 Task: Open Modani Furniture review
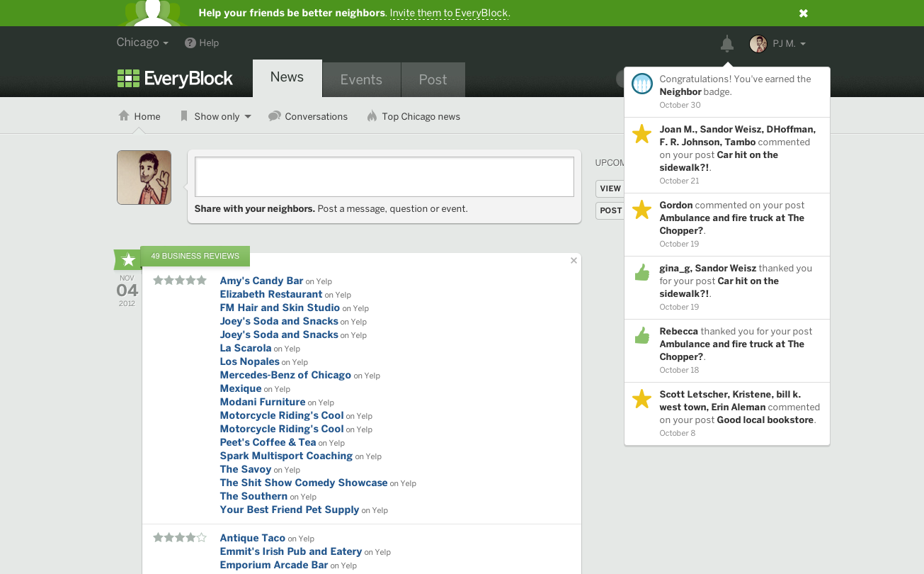point(263,402)
